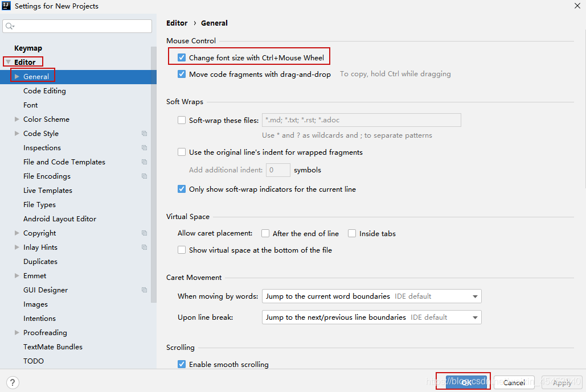586x392 pixels.
Task: Click the Cancel button
Action: coord(514,382)
